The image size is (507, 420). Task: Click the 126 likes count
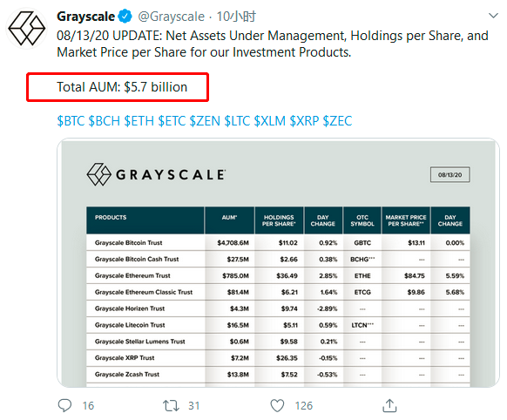tap(304, 406)
